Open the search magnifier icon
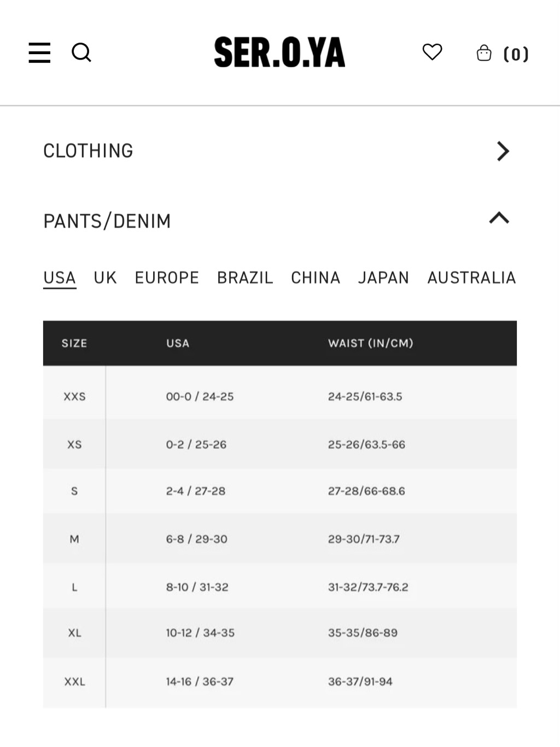Screen dimensions: 560x747 coord(81,53)
